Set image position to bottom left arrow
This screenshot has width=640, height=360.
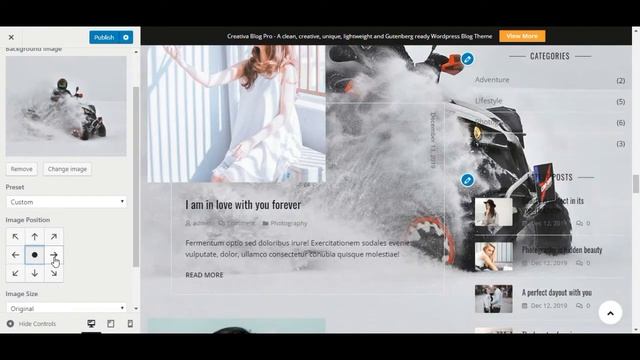16,273
